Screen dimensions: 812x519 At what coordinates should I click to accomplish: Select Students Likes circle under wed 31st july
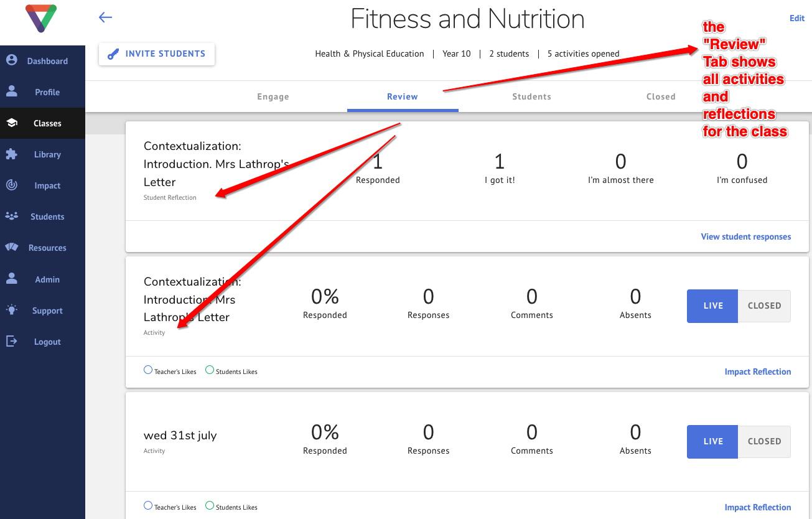[210, 505]
